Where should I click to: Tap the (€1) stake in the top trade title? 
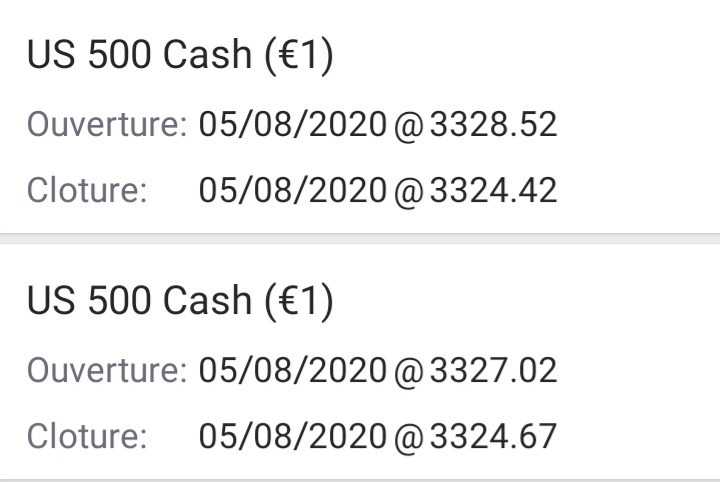click(298, 56)
